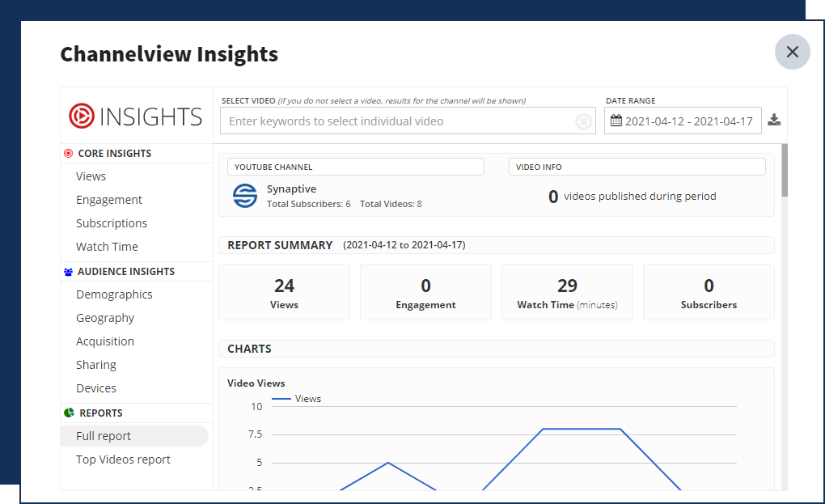
Task: Click the Core Insights target icon
Action: click(x=69, y=153)
